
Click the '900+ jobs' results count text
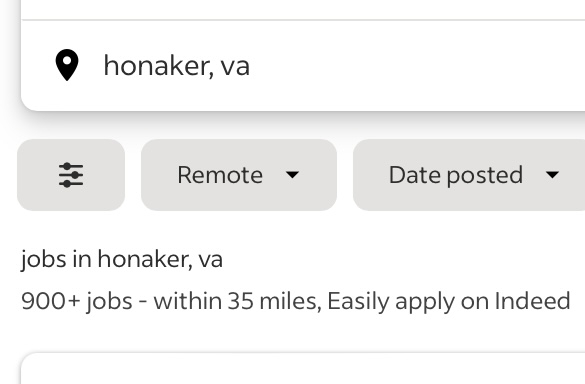pos(77,301)
